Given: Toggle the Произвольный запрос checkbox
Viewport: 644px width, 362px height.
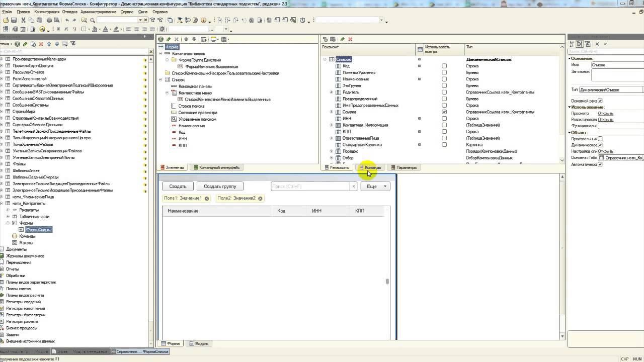Looking at the screenshot, I should (x=600, y=139).
